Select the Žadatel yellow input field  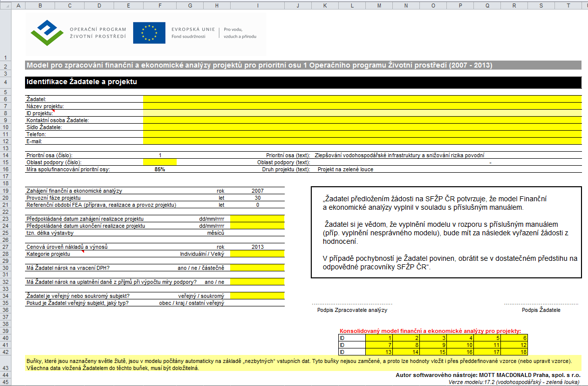[x=362, y=99]
